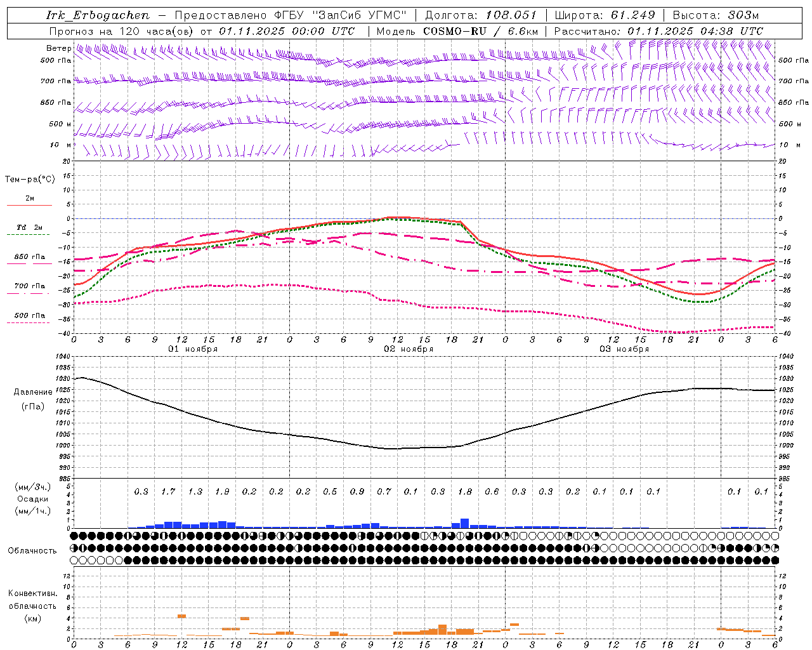Click the Давление panel label
Image resolution: width=812 pixels, height=650 pixels.
click(33, 392)
